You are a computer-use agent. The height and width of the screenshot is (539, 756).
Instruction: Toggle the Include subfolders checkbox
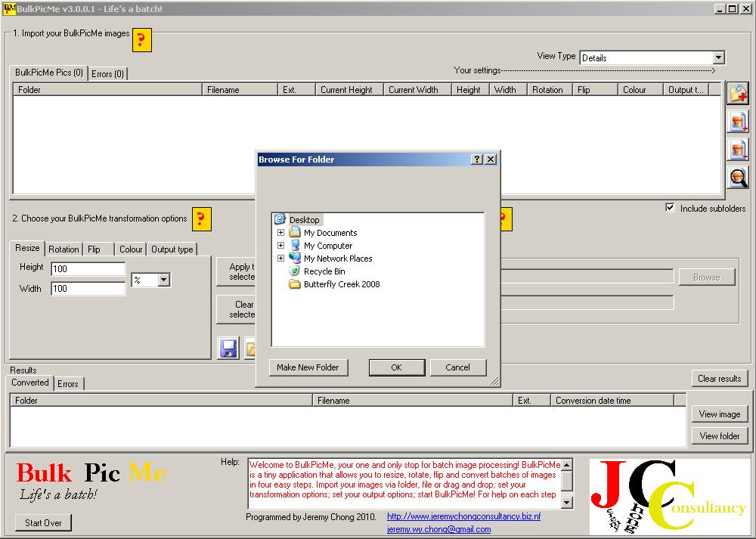click(670, 208)
